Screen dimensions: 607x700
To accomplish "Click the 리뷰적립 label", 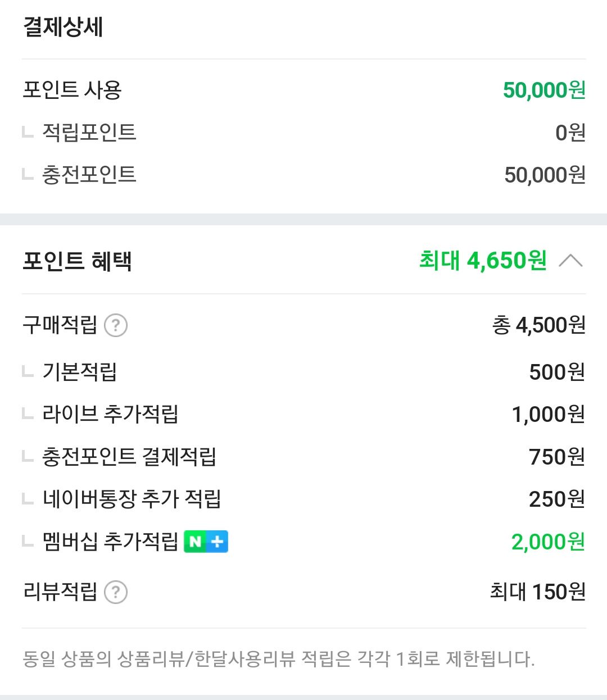I will coord(60,592).
